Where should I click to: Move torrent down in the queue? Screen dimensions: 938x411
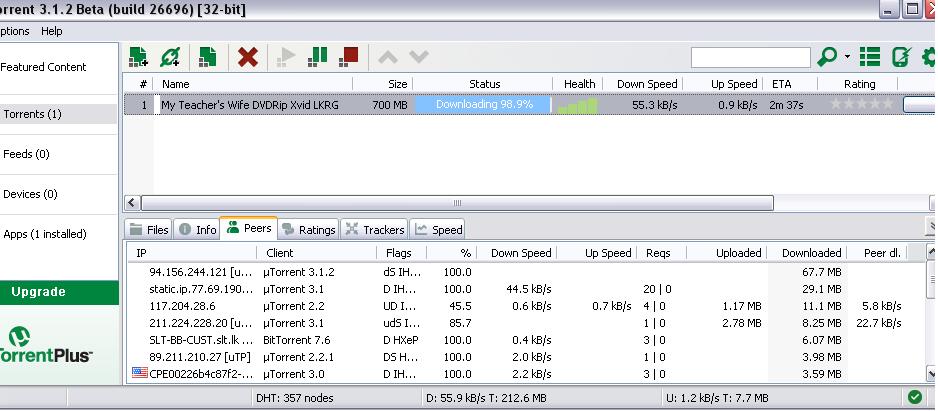click(x=419, y=57)
